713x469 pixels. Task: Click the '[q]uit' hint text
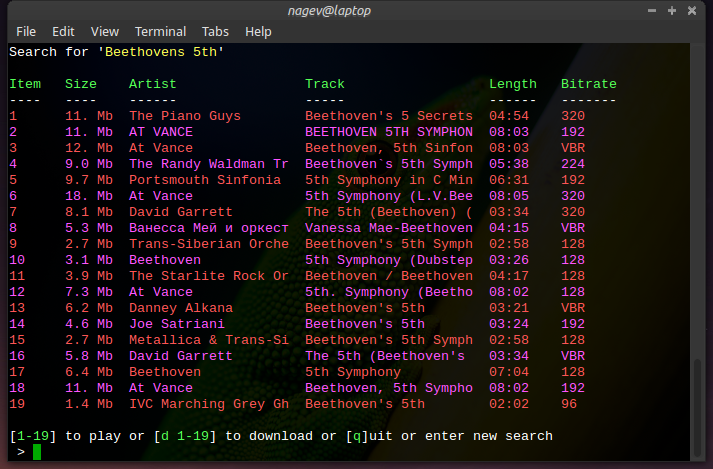tap(369, 436)
